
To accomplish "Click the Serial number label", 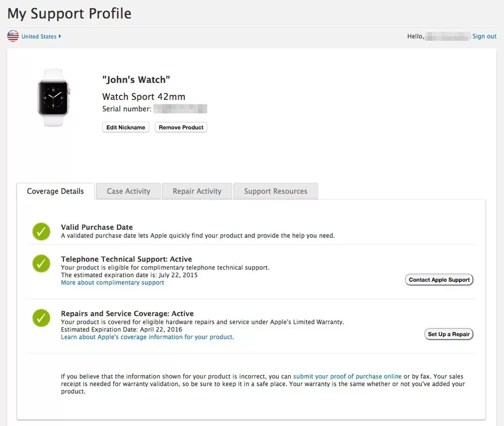I will pos(127,109).
